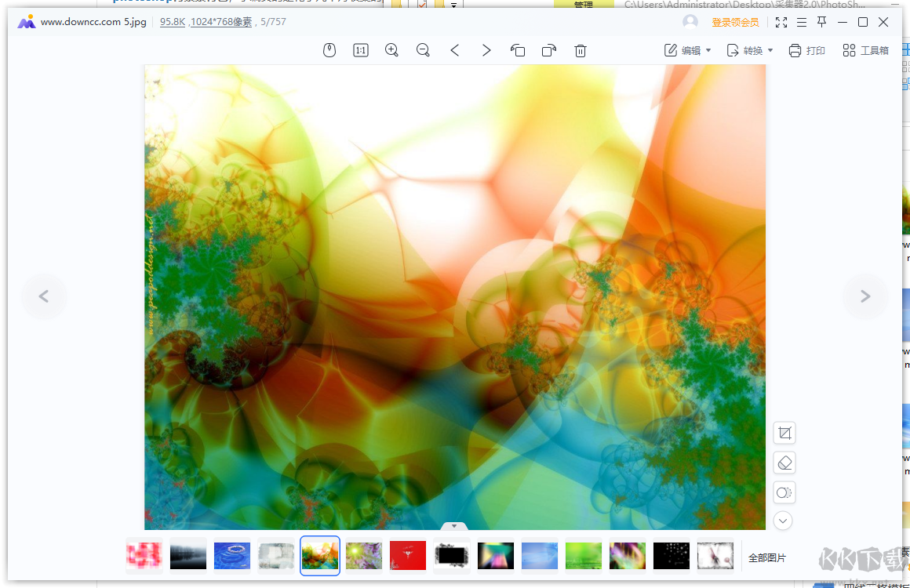Delete the current image with trash icon

click(x=581, y=50)
